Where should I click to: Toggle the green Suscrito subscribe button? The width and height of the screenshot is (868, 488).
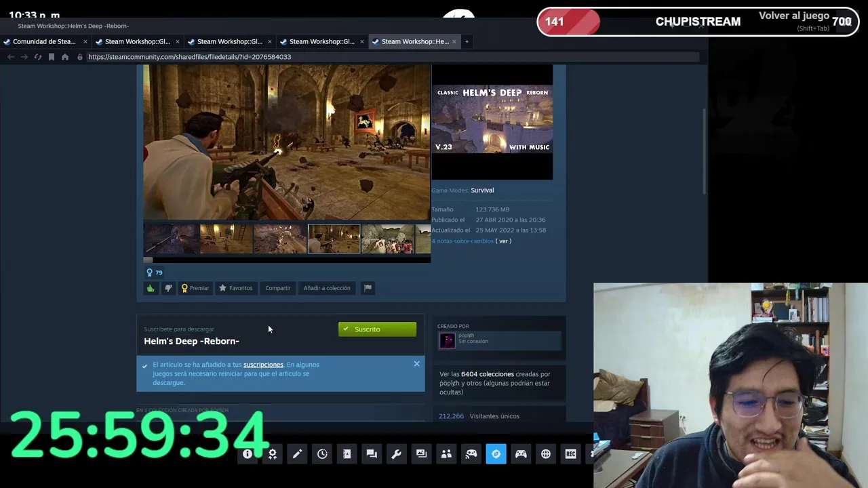377,329
